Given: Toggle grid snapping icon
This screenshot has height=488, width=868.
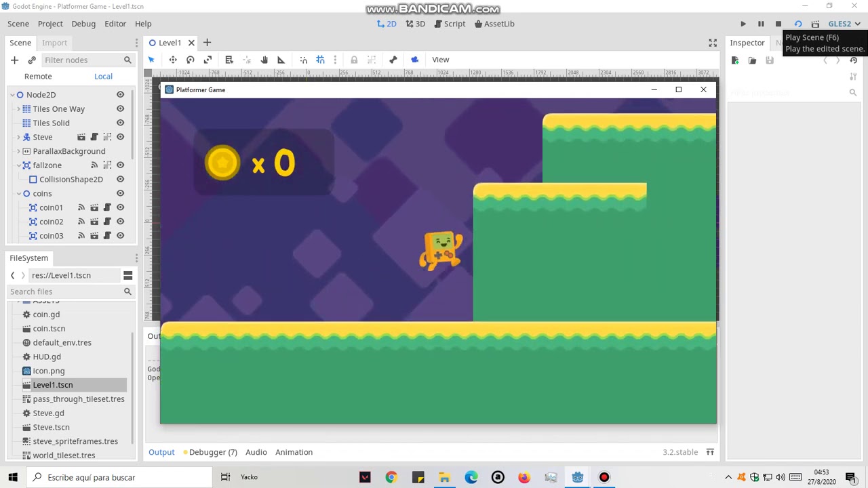Looking at the screenshot, I should pos(321,60).
